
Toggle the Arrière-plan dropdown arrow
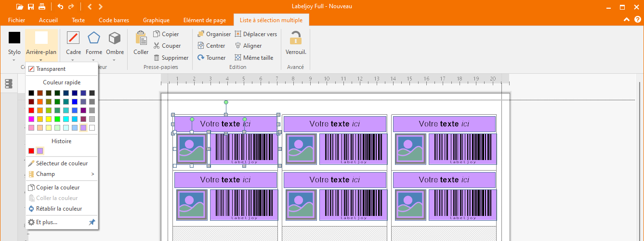coord(41,60)
